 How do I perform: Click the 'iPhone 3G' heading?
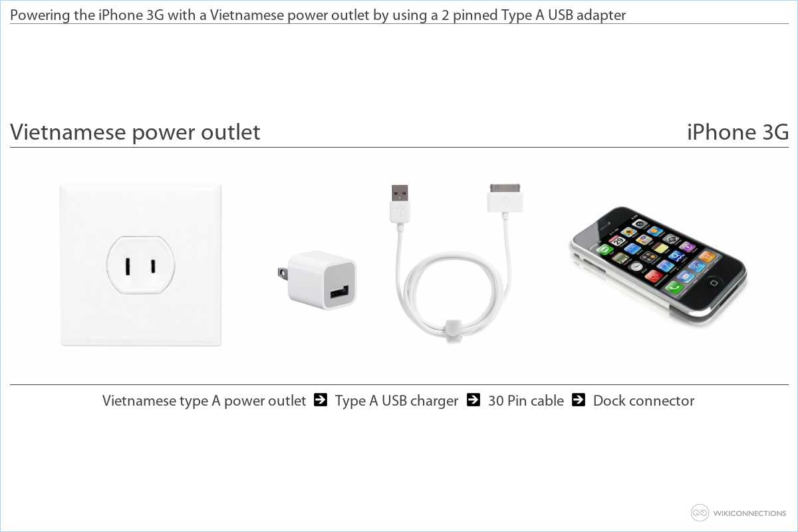pyautogui.click(x=737, y=132)
